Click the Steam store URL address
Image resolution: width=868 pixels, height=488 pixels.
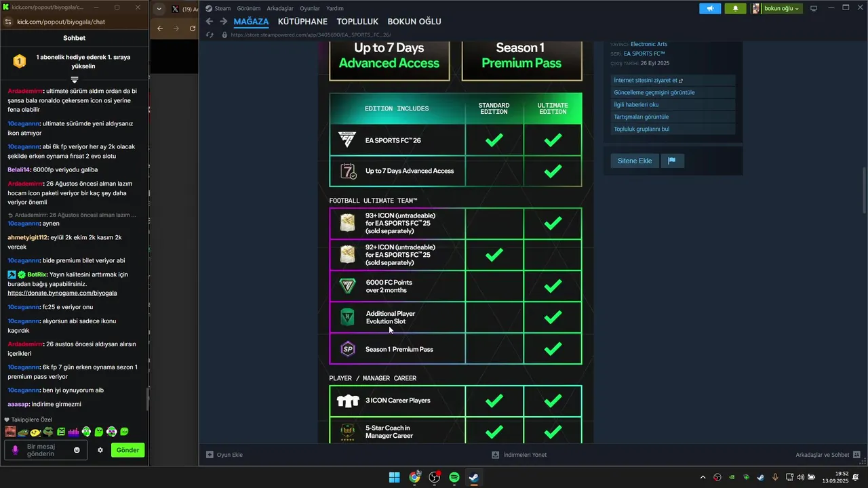click(311, 35)
